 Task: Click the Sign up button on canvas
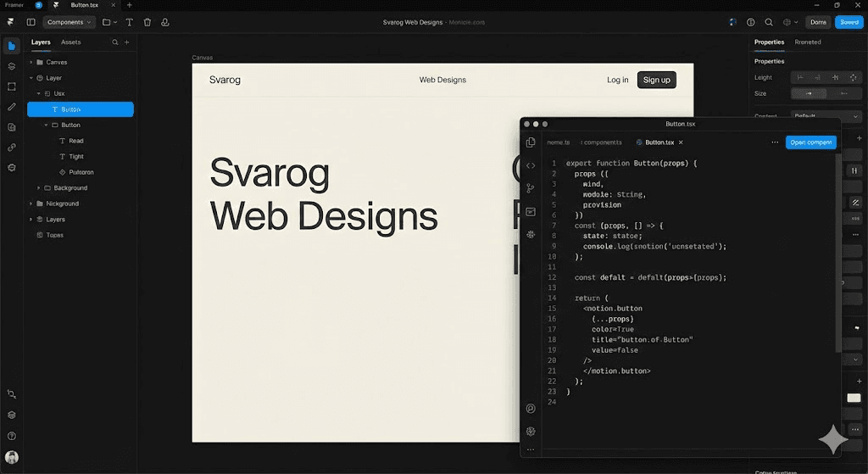[x=657, y=80]
